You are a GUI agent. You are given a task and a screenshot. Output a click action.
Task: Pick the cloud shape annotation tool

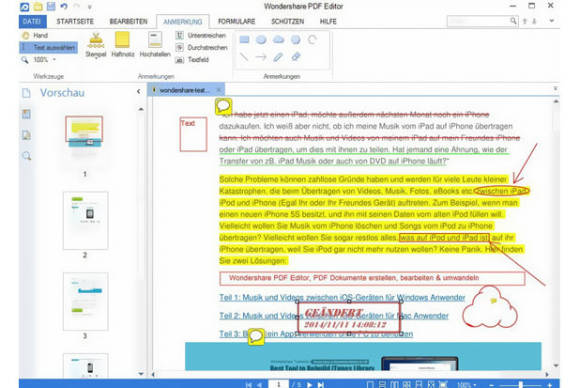pos(278,40)
